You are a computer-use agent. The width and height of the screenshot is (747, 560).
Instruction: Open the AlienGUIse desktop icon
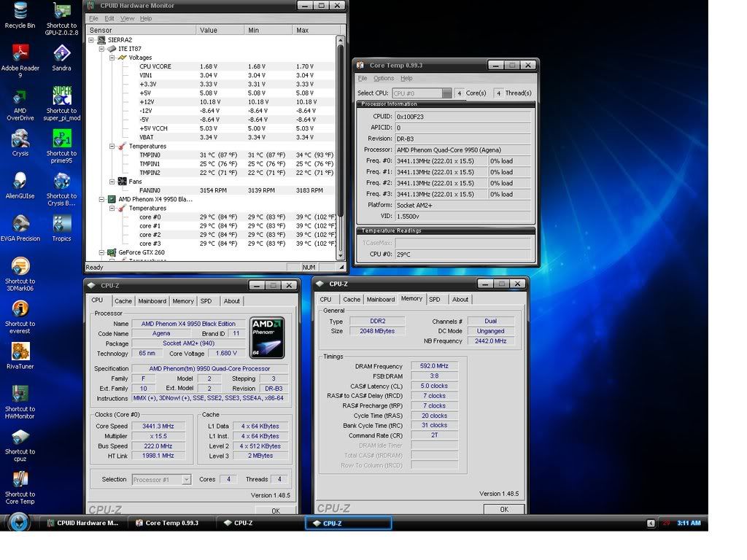(x=20, y=186)
